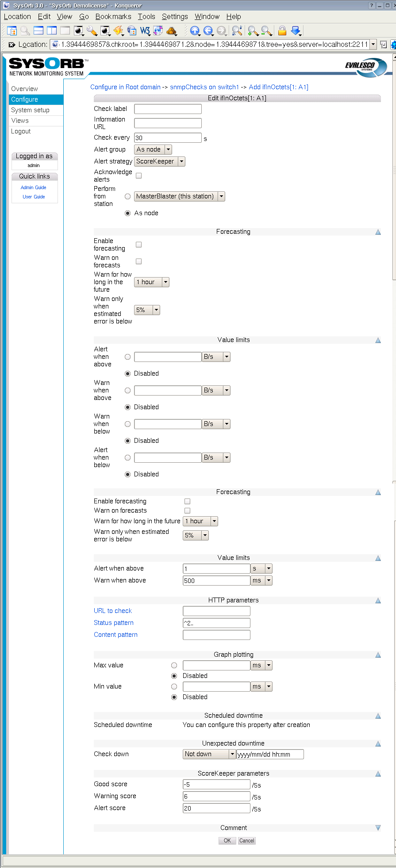Open the Settings menu
396x868 pixels.
click(175, 17)
